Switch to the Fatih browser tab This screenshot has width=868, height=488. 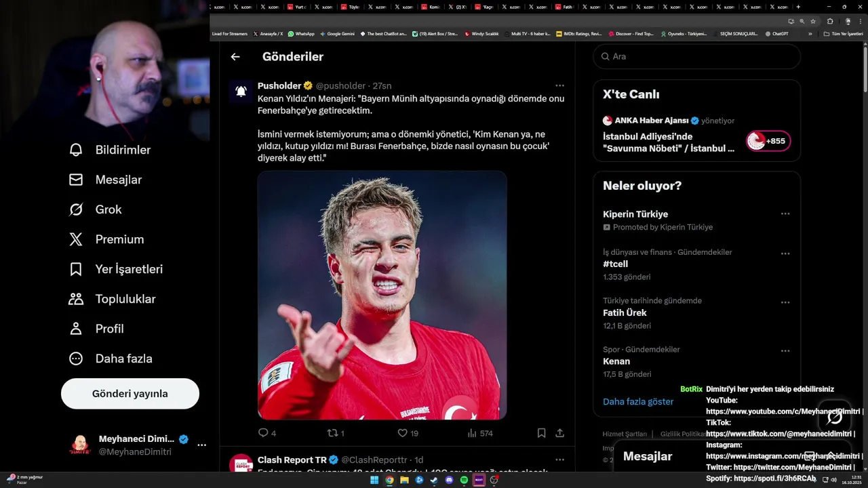point(564,7)
